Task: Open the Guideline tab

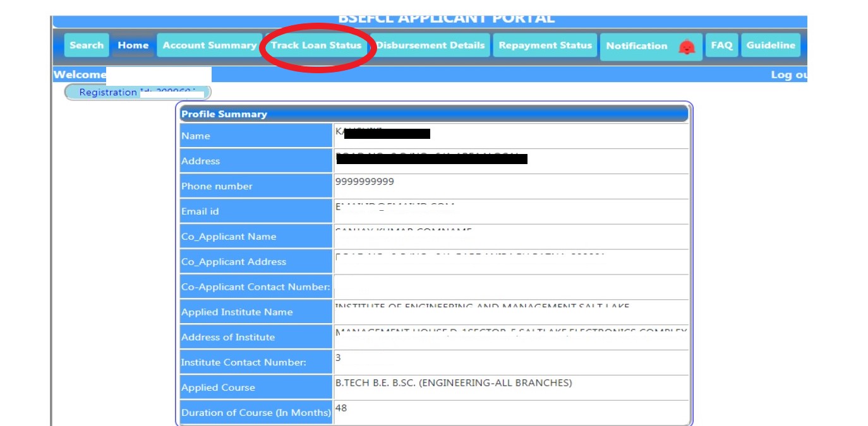Action: coord(771,45)
